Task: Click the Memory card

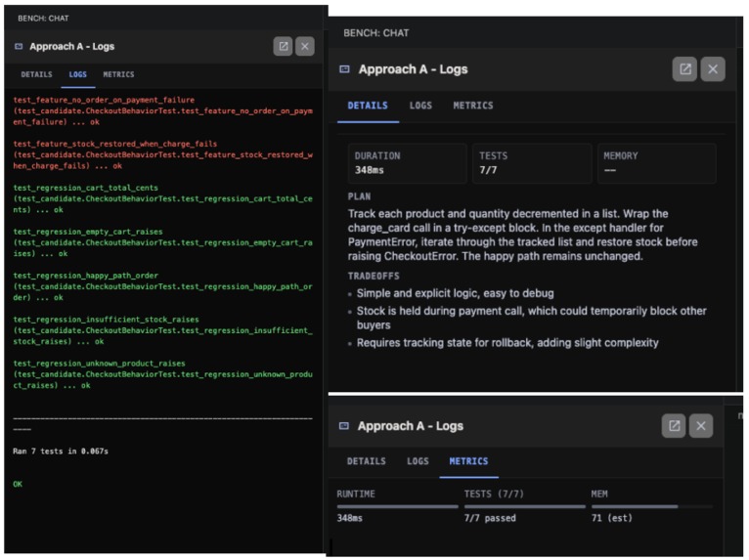Action: (657, 163)
